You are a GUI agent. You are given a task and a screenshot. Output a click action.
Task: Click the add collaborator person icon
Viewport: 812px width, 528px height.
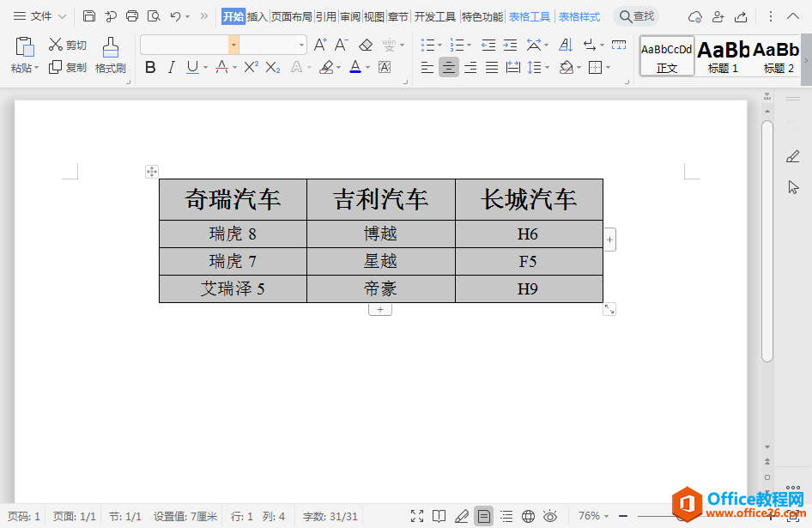pyautogui.click(x=718, y=16)
